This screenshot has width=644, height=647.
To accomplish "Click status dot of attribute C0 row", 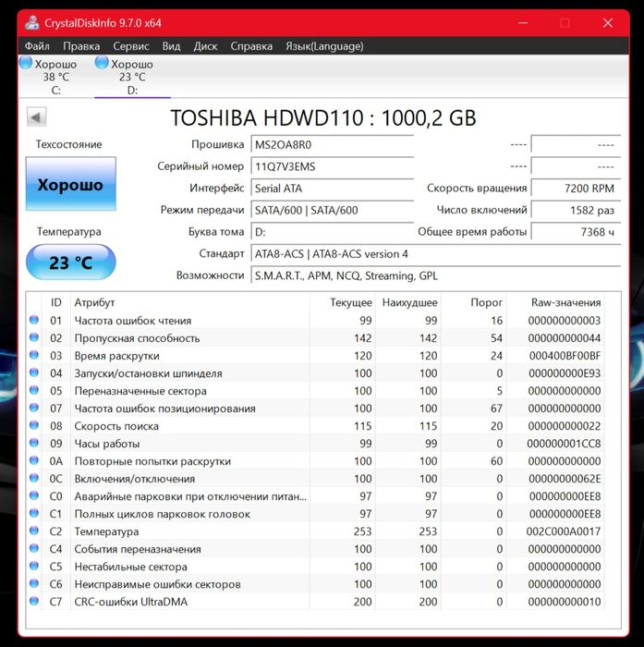I will [34, 495].
